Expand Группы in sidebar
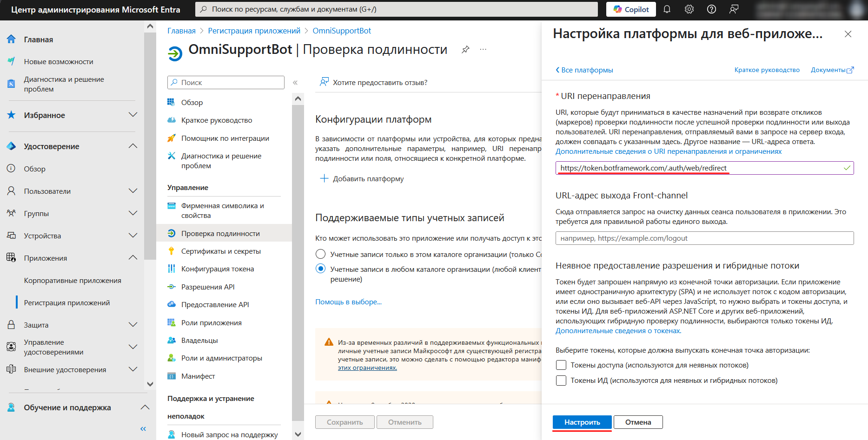The image size is (868, 440). 133,213
